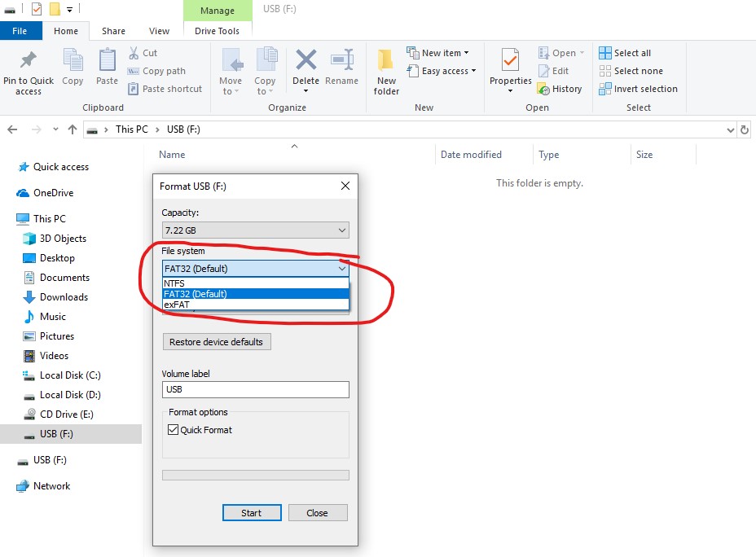The height and width of the screenshot is (557, 756).
Task: Close Format dialog with X button
Action: pos(345,186)
